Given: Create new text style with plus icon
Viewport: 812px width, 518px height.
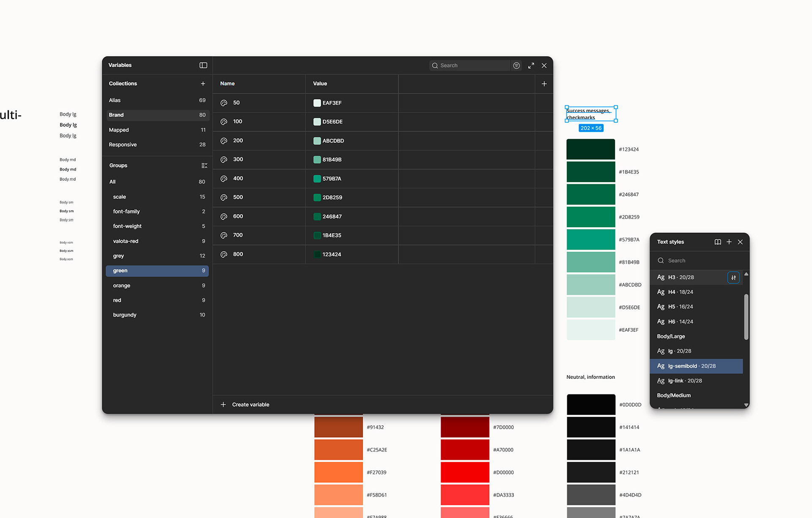Looking at the screenshot, I should (x=729, y=242).
